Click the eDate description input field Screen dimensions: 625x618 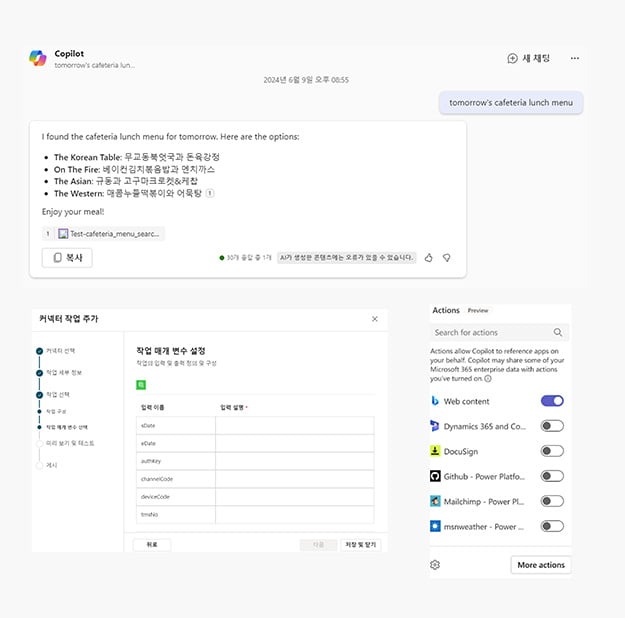click(x=295, y=443)
